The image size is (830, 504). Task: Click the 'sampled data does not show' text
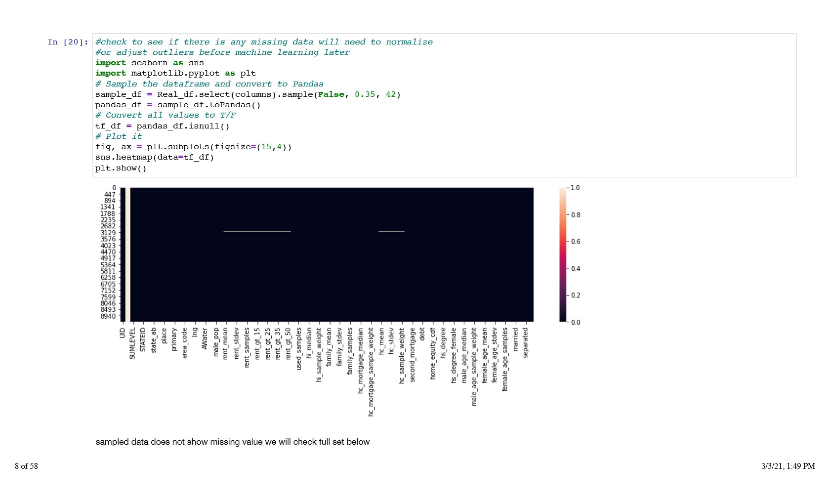tap(232, 442)
